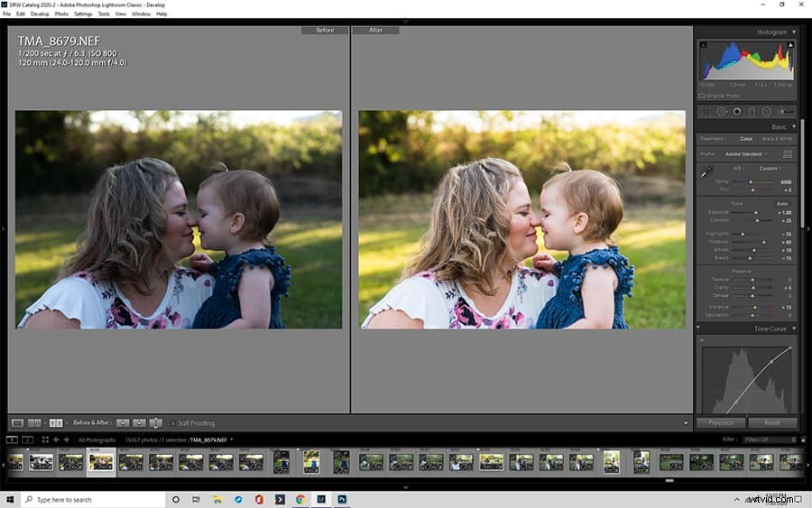Go back with the left arrow
The height and width of the screenshot is (508, 812).
pos(56,439)
